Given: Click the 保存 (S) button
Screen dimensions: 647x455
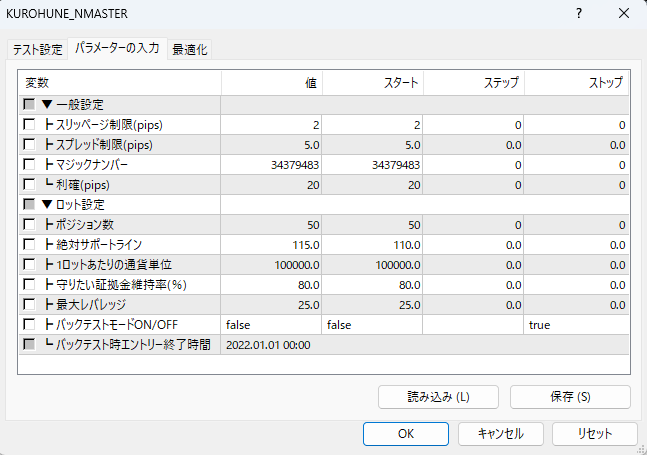Looking at the screenshot, I should [570, 397].
